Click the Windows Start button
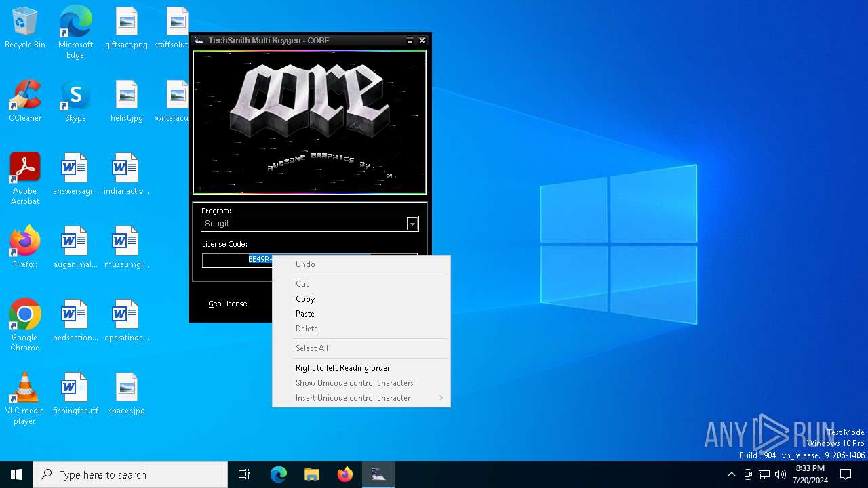Image resolution: width=868 pixels, height=488 pixels. point(16,474)
